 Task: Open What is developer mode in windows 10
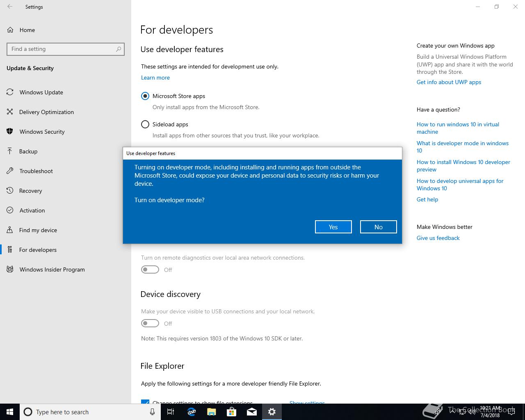coord(463,147)
